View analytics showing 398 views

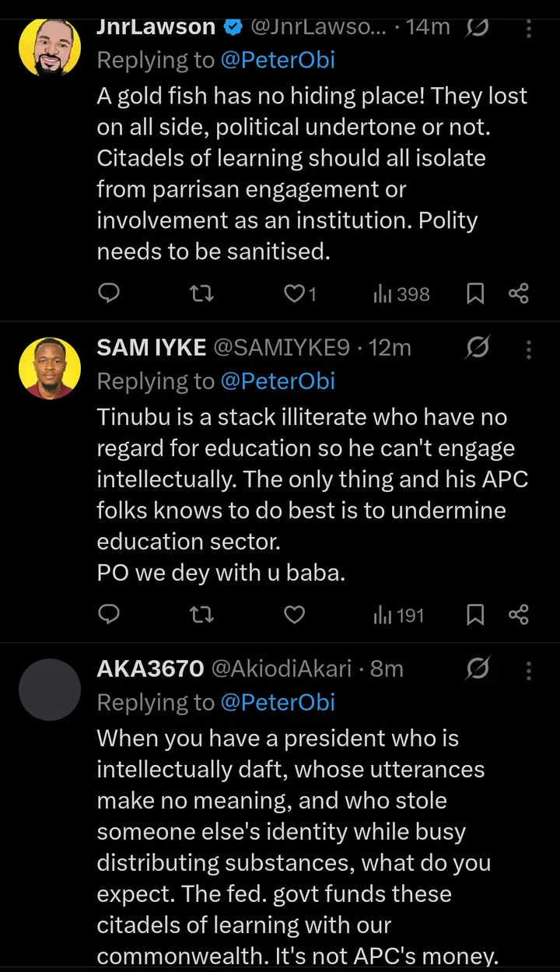401,293
